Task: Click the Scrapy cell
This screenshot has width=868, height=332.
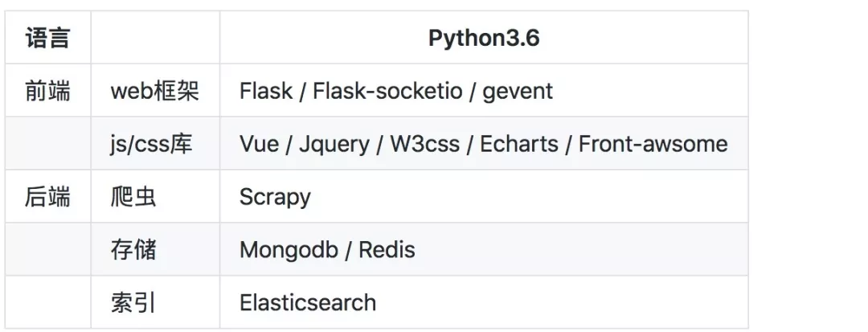Action: [275, 197]
